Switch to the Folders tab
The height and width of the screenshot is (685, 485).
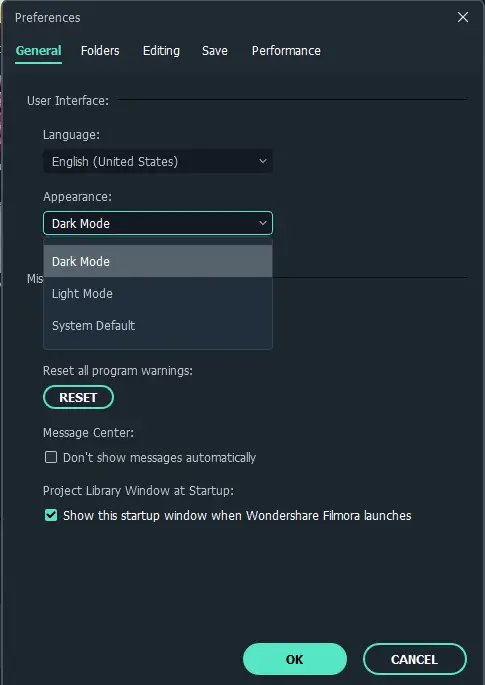(x=100, y=51)
